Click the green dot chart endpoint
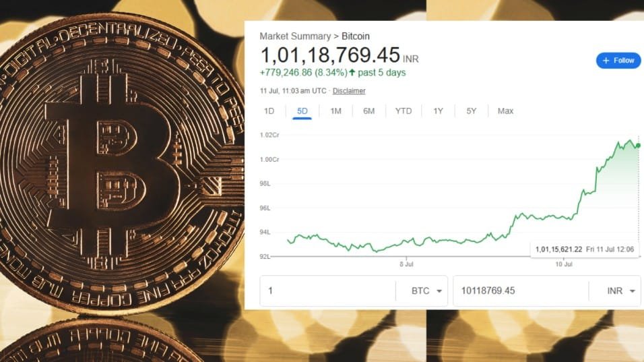 [638, 145]
